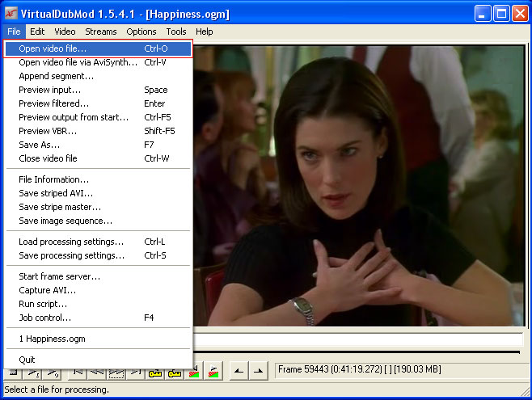The height and width of the screenshot is (400, 532).
Task: Click the play output preview icon
Action: (x=53, y=373)
